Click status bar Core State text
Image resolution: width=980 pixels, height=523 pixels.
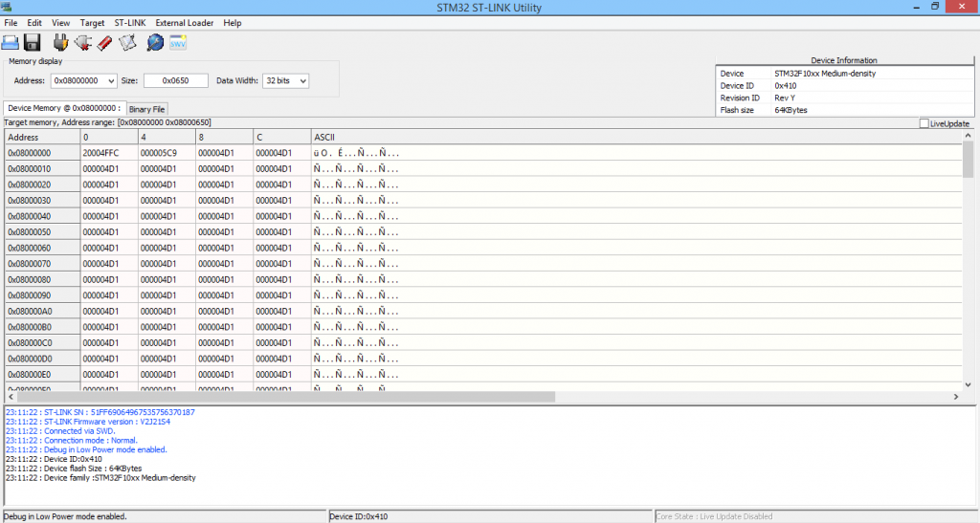click(x=714, y=516)
